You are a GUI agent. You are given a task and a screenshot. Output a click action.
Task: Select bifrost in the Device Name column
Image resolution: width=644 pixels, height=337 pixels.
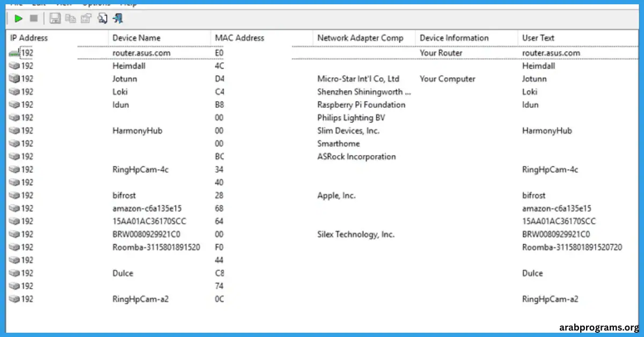[123, 195]
